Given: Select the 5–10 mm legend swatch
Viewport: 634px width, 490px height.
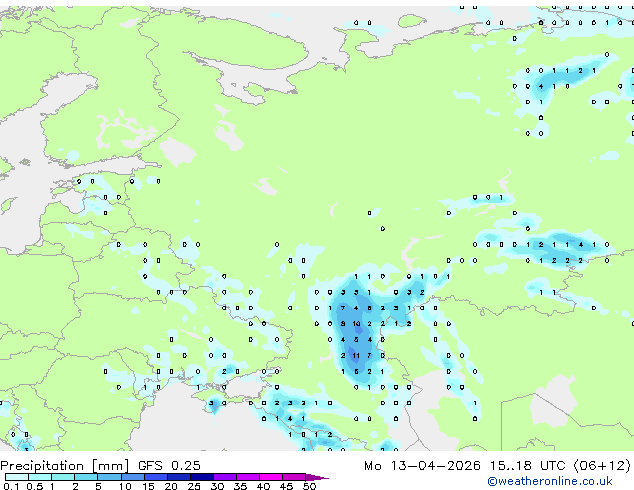Looking at the screenshot, I should (109, 477).
